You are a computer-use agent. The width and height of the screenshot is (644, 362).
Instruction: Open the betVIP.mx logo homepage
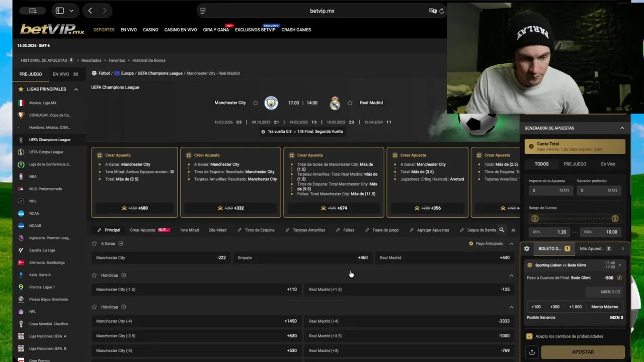pos(52,29)
